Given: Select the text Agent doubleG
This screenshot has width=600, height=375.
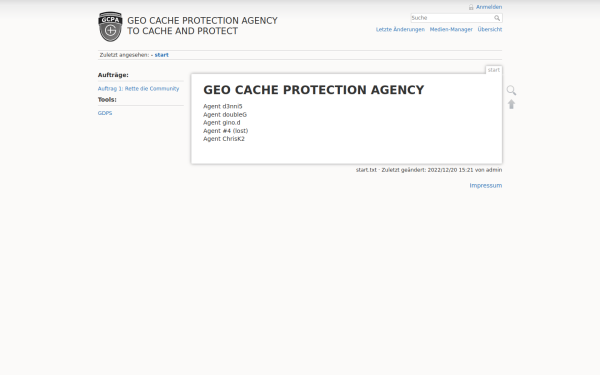Looking at the screenshot, I should click(x=225, y=114).
